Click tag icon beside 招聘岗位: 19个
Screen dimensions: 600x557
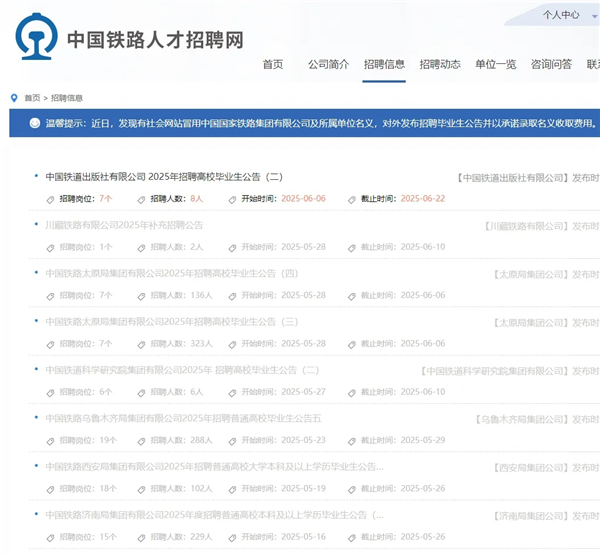(51, 441)
